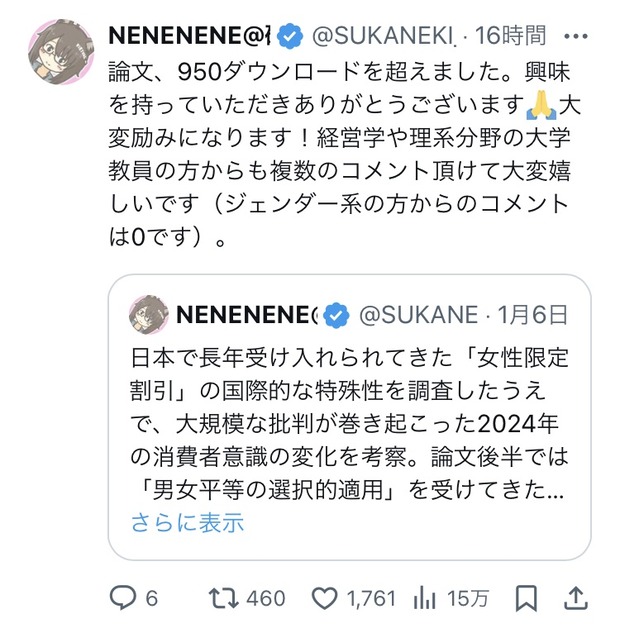
Task: Click the verified badge in quoted tweet
Action: (x=337, y=315)
